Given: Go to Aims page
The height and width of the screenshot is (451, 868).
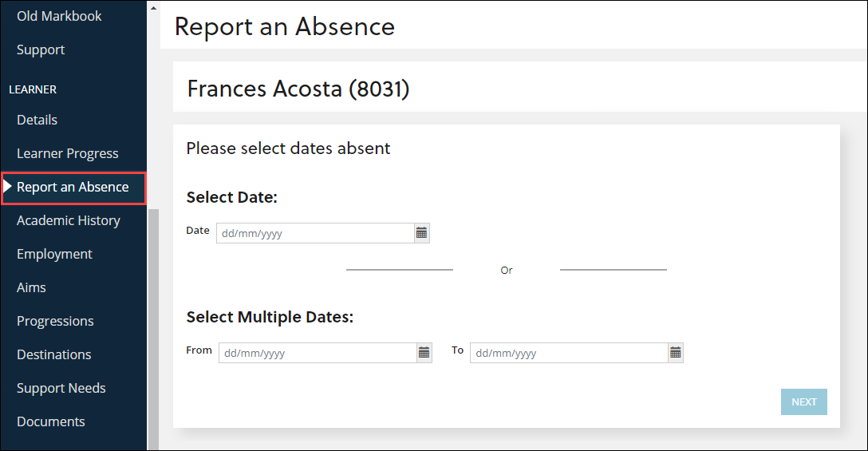Looking at the screenshot, I should tap(32, 287).
